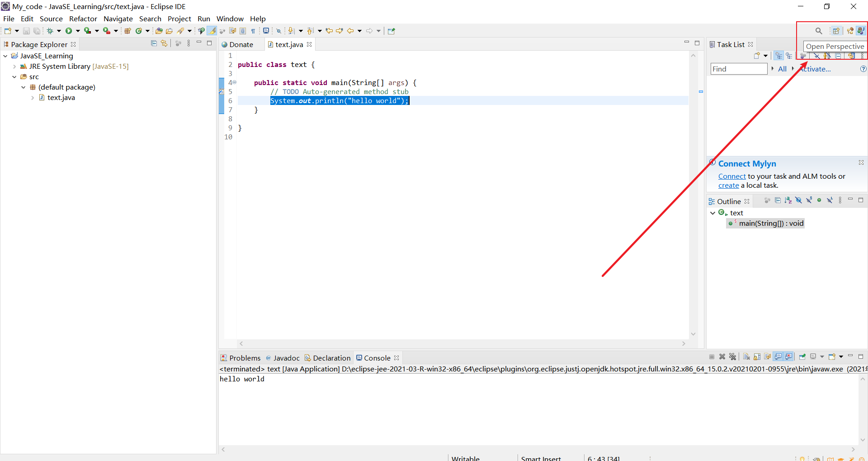The image size is (868, 461).
Task: Toggle Show Whitespace Characters pilcrow
Action: pos(253,31)
